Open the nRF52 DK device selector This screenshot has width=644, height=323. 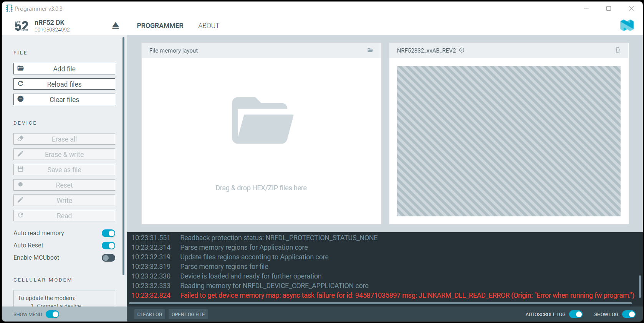click(52, 26)
